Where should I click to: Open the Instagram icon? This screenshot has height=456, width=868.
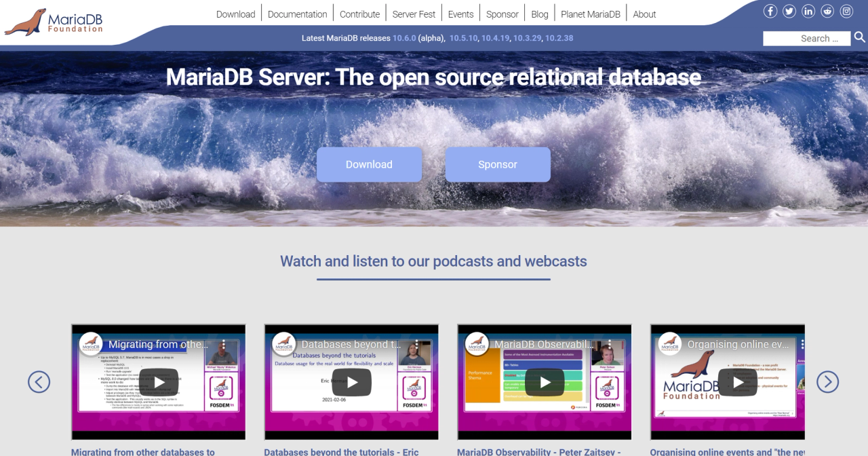coord(846,11)
